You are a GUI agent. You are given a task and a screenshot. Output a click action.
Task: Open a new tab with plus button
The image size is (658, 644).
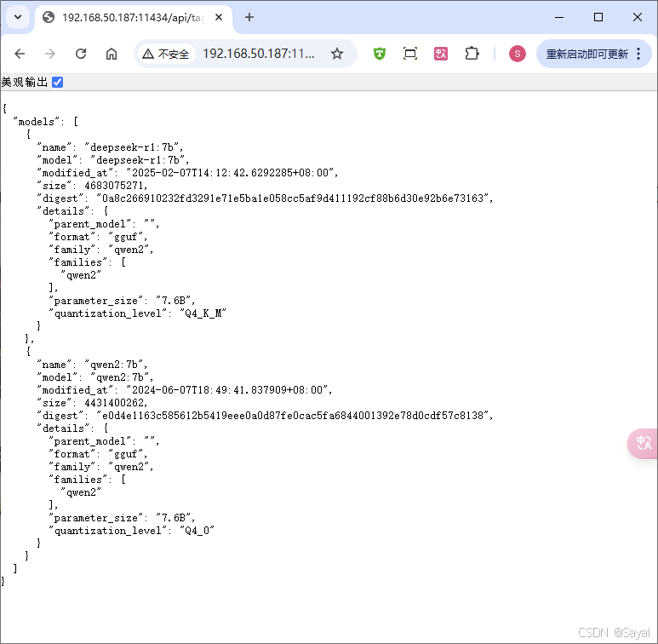tap(249, 17)
